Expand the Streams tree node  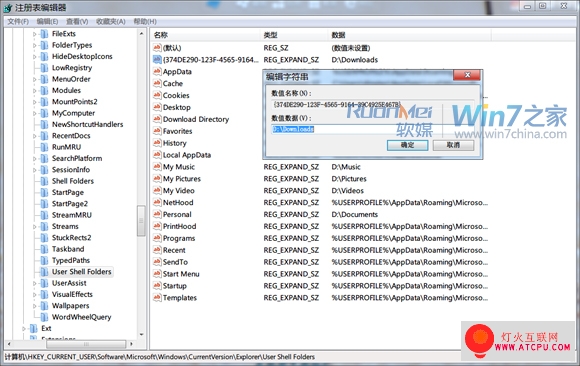pyautogui.click(x=34, y=227)
